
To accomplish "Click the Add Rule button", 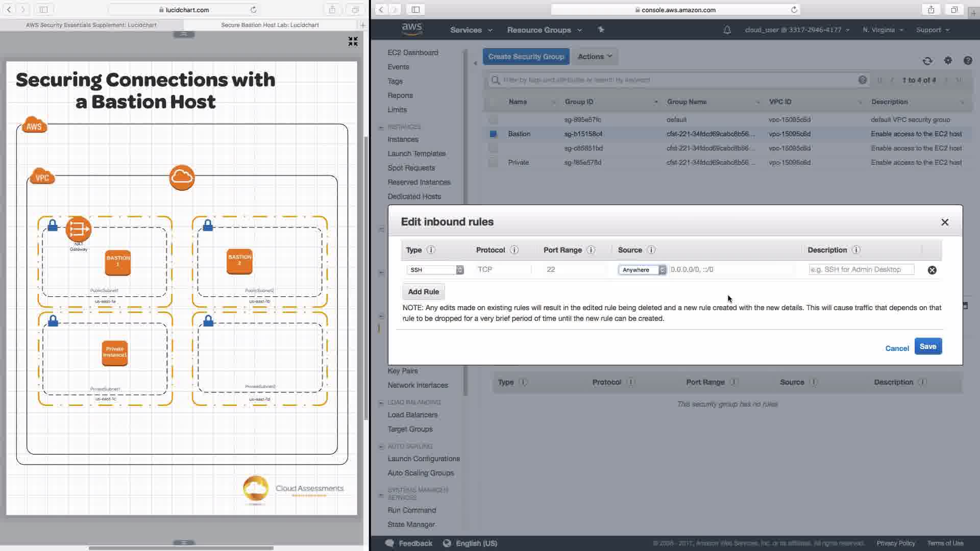I will click(423, 292).
